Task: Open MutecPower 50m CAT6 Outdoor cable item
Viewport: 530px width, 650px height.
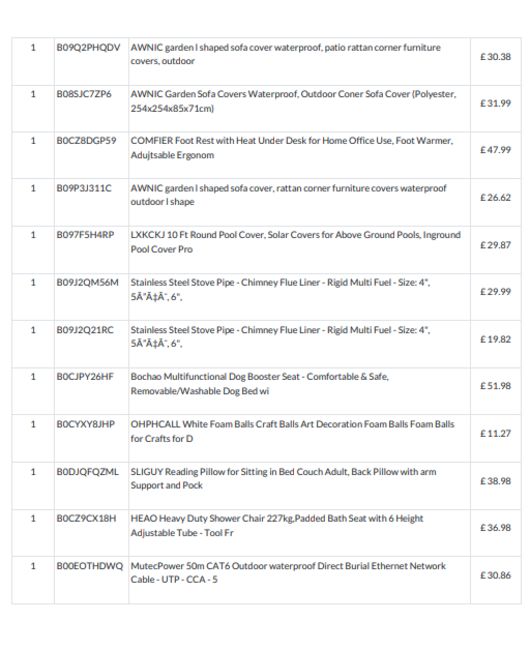Action: coord(288,572)
